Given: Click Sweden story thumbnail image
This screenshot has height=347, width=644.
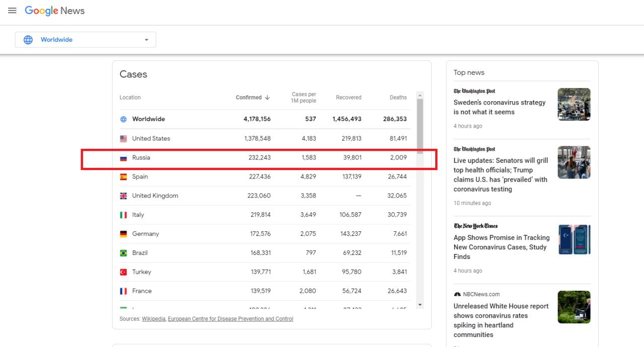Looking at the screenshot, I should pyautogui.click(x=574, y=104).
